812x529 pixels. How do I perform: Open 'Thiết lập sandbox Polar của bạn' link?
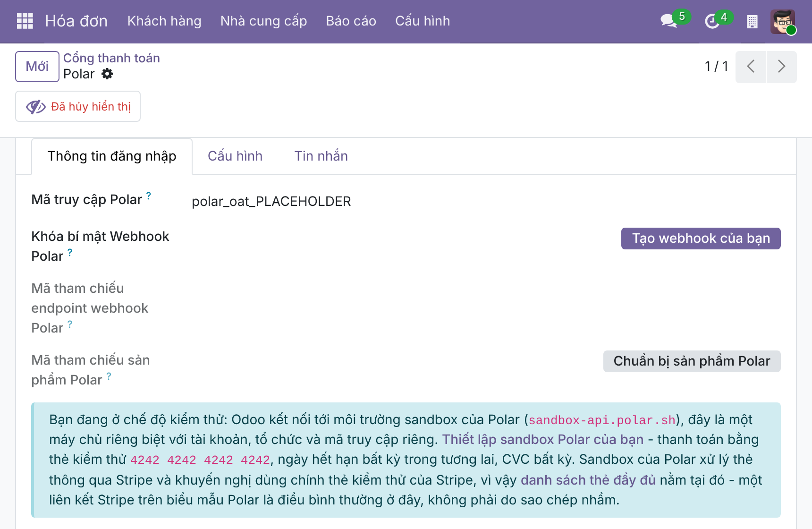click(543, 440)
